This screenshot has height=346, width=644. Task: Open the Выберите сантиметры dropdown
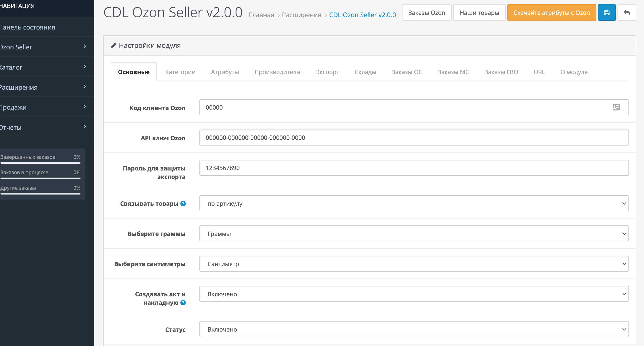click(x=414, y=264)
